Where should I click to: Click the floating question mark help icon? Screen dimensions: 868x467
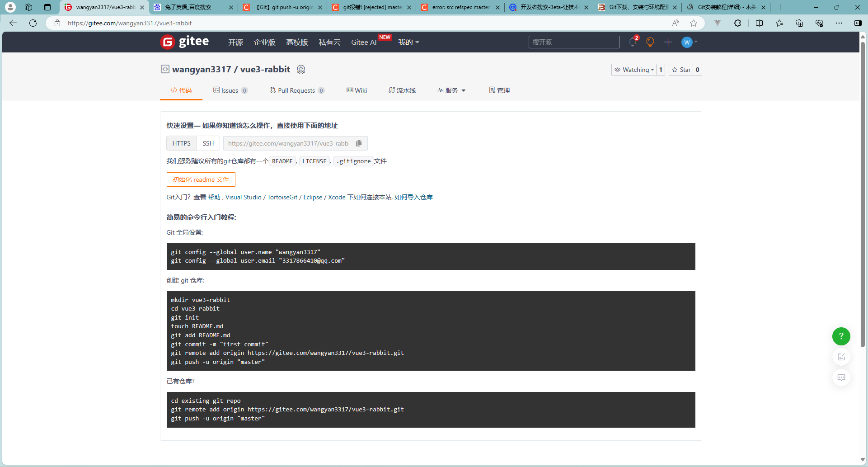841,336
